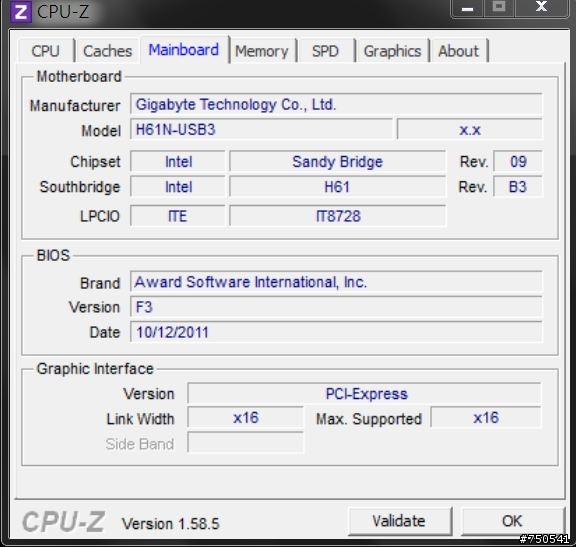Select the Model value H61N-USB3

[261, 129]
